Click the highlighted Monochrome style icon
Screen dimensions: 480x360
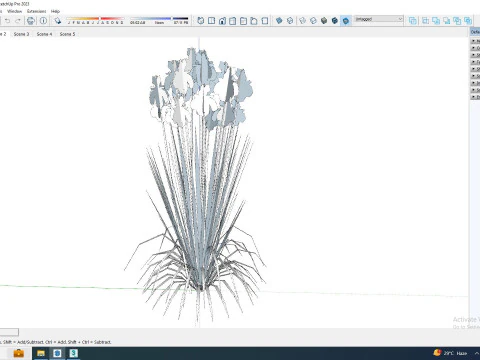click(346, 21)
